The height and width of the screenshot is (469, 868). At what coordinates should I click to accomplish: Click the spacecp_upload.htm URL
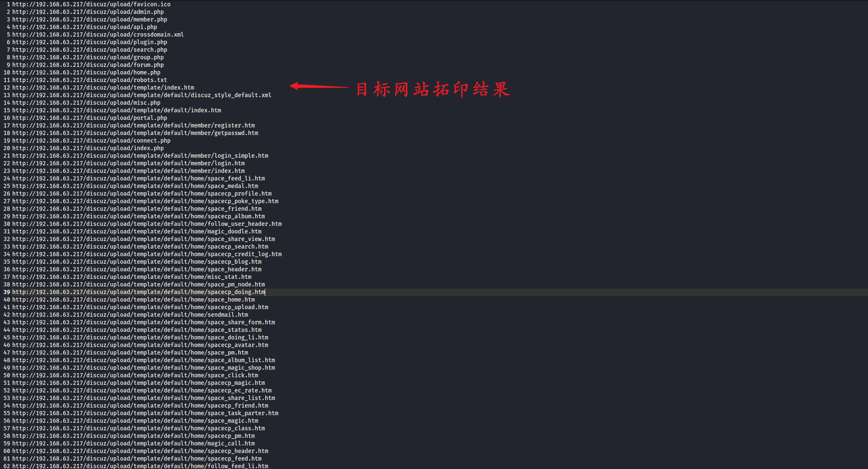pos(140,307)
